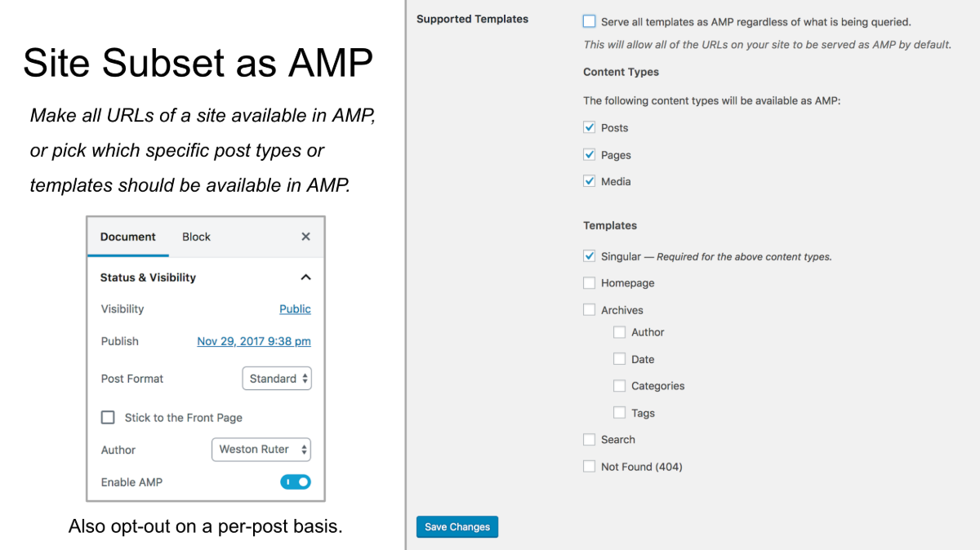Toggle the Enable AMP switch
980x550 pixels.
tap(296, 482)
